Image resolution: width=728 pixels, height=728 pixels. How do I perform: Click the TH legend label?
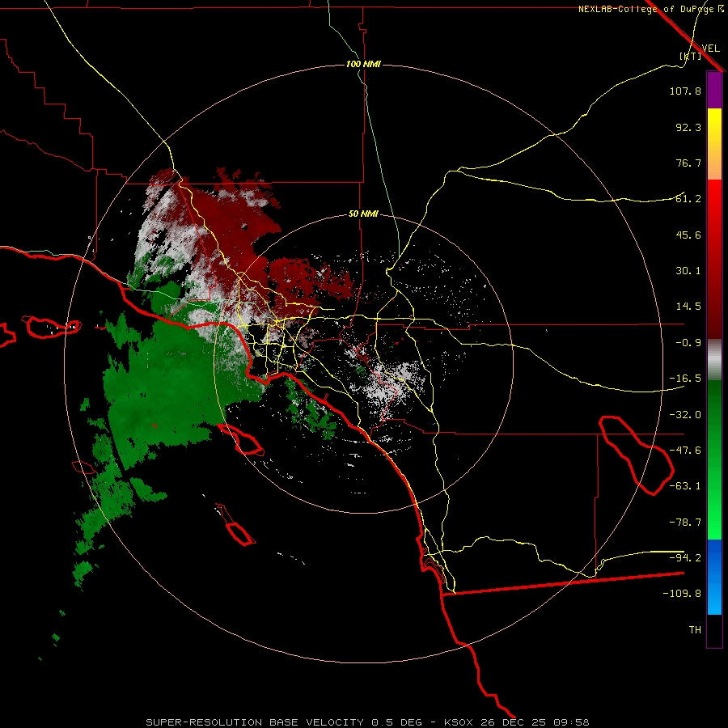pyautogui.click(x=695, y=629)
